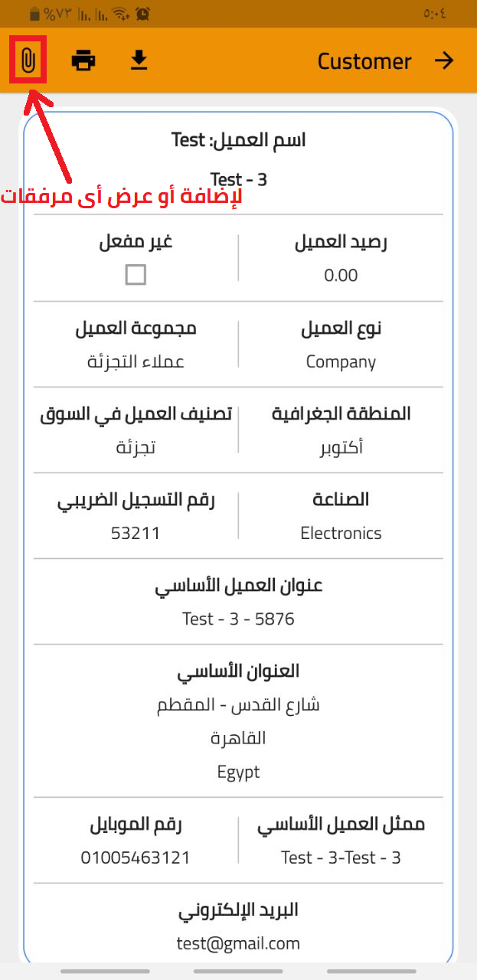This screenshot has height=980, width=477.
Task: Open the attachments paperclip icon
Action: (x=28, y=60)
